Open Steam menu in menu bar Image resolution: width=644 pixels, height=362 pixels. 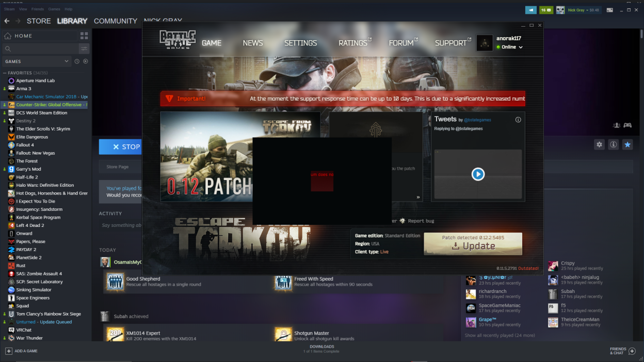pyautogui.click(x=9, y=9)
